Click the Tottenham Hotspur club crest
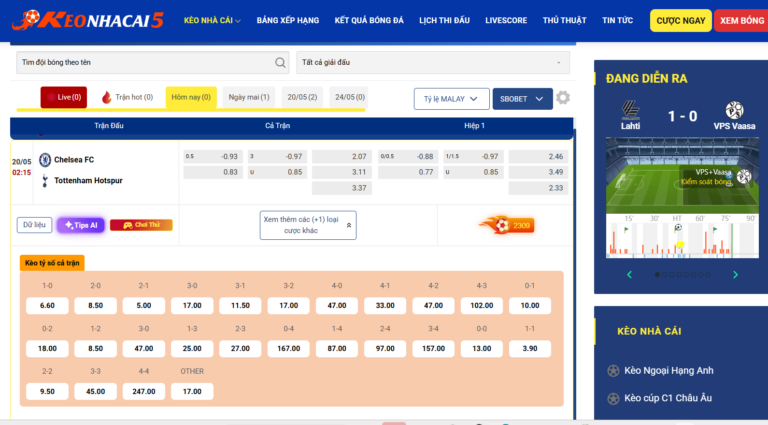 coord(45,181)
